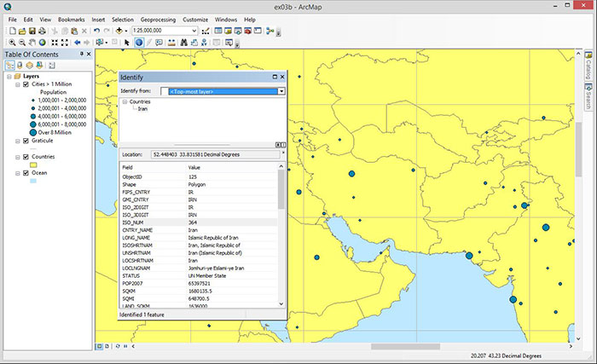Viewport: 597px width, 364px height.
Task: Uncheck the Ocean layer
Action: 26,173
